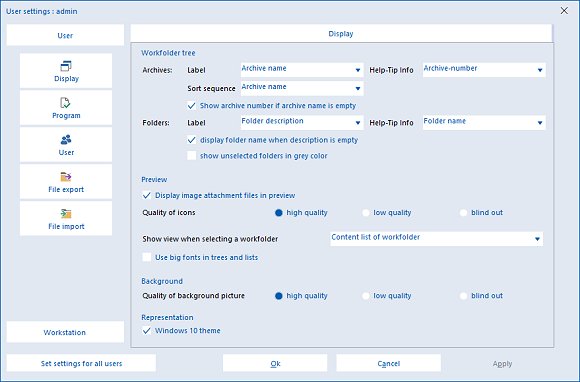580x382 pixels.
Task: Open the Show view when selecting workfolder dropdown
Action: point(436,239)
